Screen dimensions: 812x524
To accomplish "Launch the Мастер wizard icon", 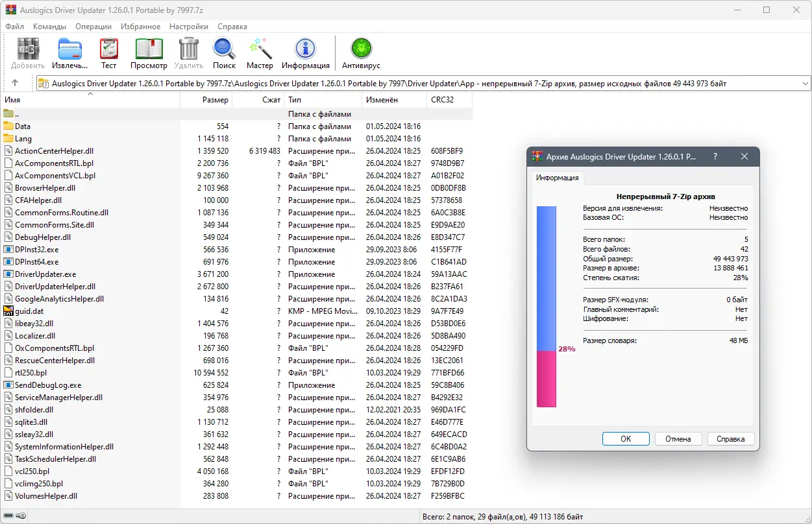I will (260, 49).
